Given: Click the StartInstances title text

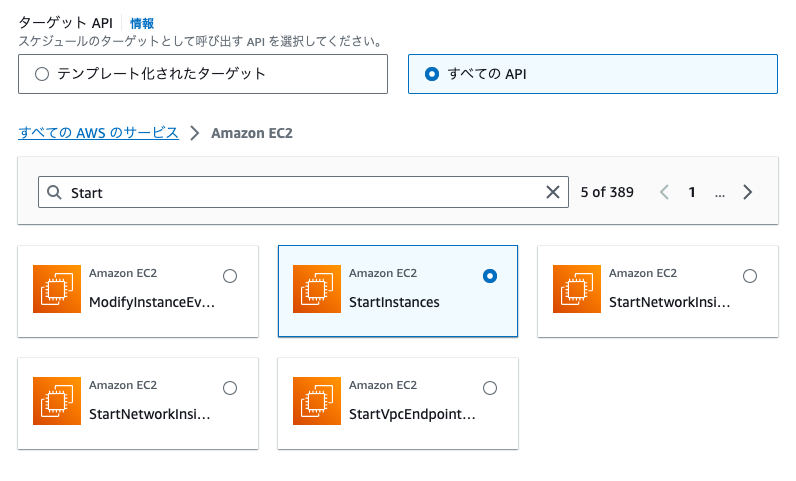Looking at the screenshot, I should coord(394,302).
